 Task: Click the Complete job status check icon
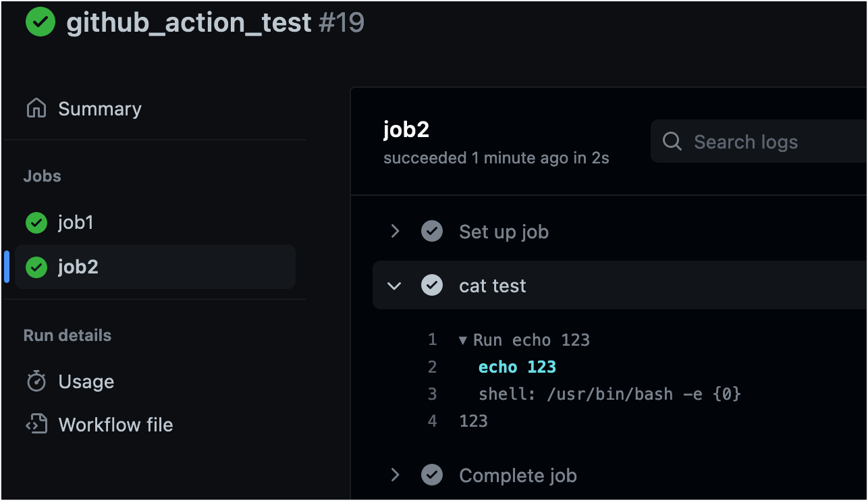coord(432,475)
